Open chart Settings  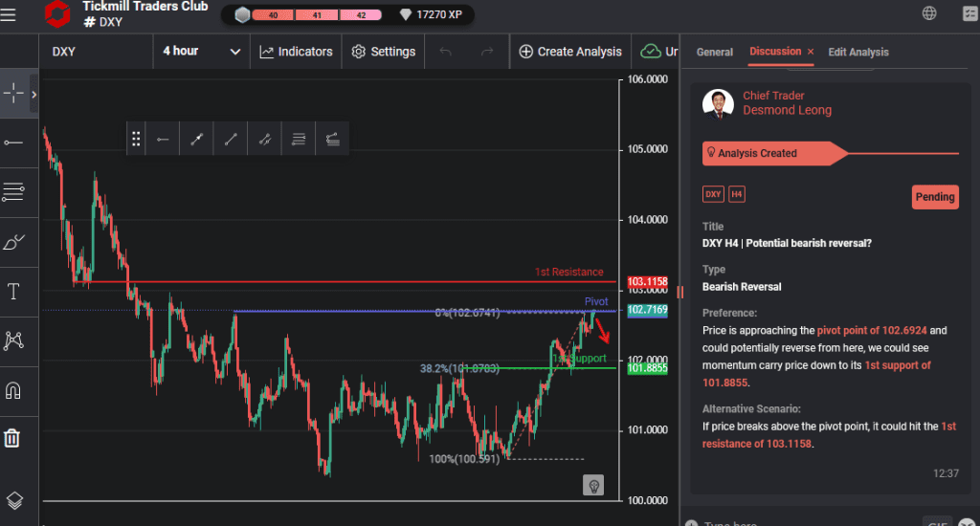click(x=384, y=52)
